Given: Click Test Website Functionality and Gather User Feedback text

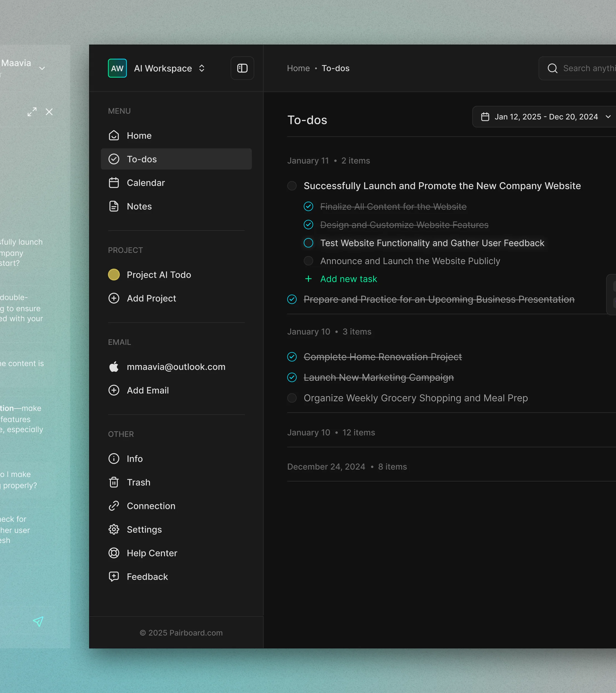Looking at the screenshot, I should [x=432, y=243].
